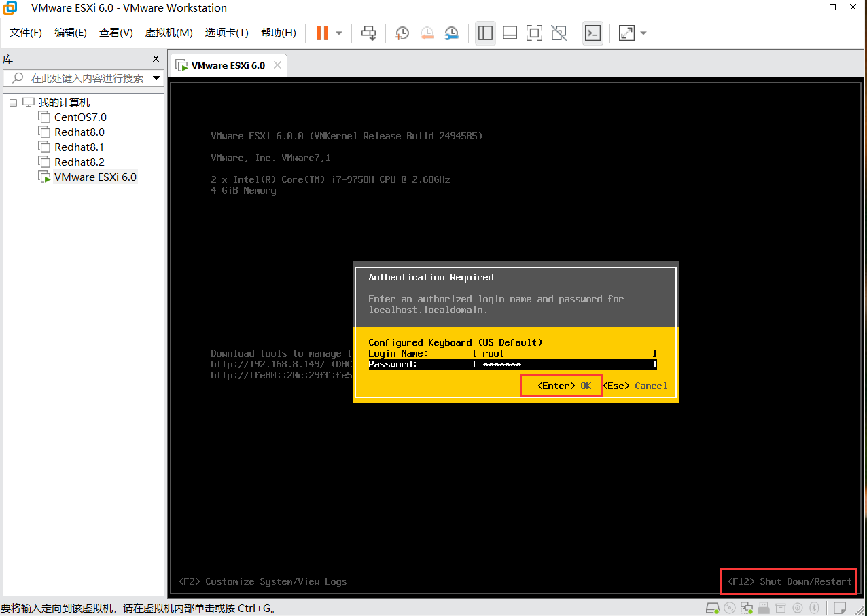Select the CentOS7.0 virtual machine
Viewport: 867px width, 616px height.
pos(80,117)
